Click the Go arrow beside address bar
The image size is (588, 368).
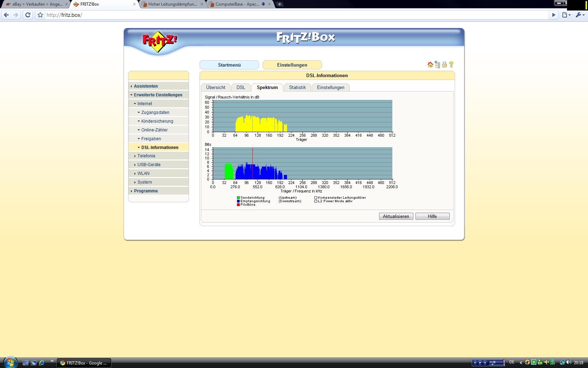coord(553,15)
